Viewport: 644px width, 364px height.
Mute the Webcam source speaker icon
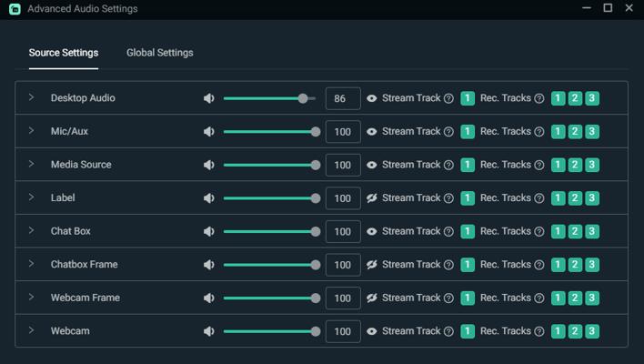click(x=209, y=331)
